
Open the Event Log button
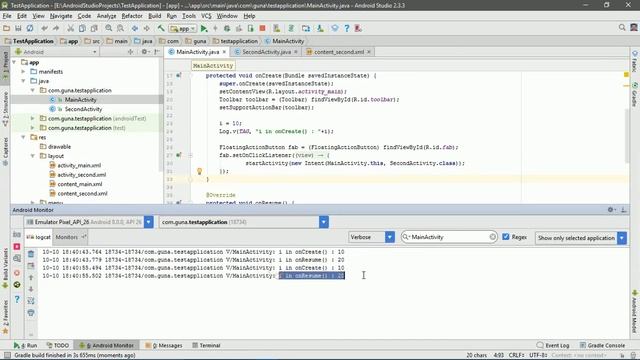pos(553,345)
